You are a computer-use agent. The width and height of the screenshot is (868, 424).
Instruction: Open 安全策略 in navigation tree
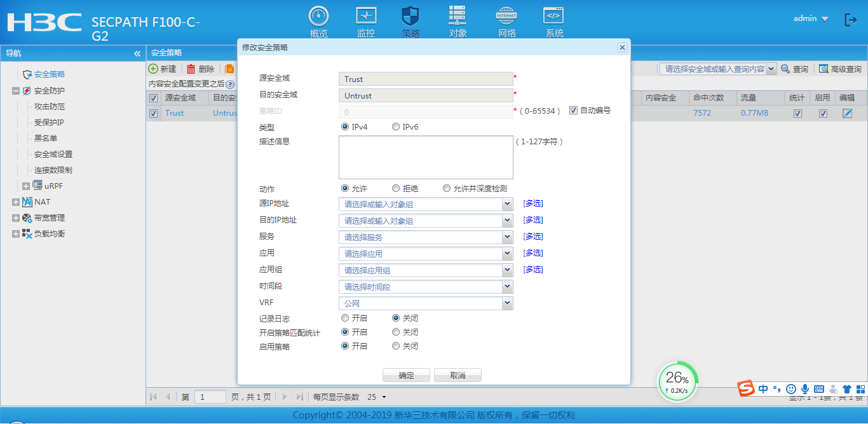coord(50,74)
